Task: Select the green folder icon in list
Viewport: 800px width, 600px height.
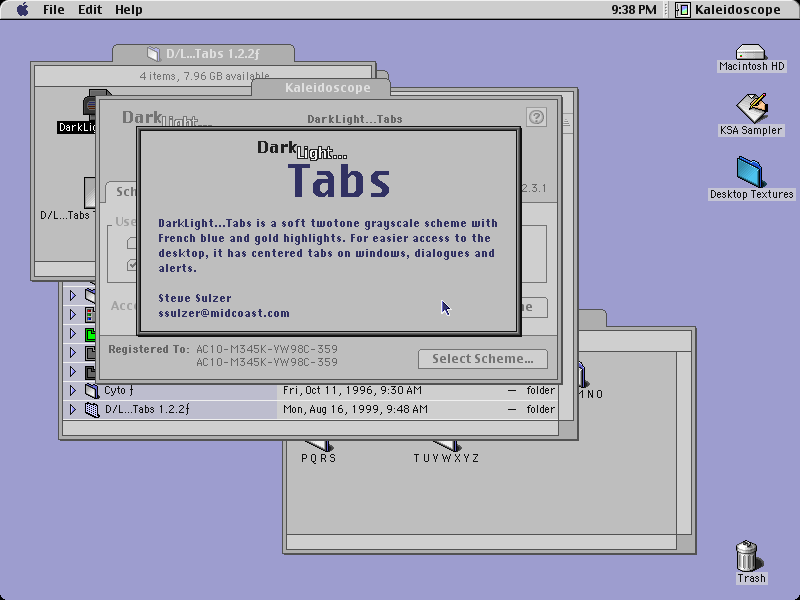Action: 90,334
